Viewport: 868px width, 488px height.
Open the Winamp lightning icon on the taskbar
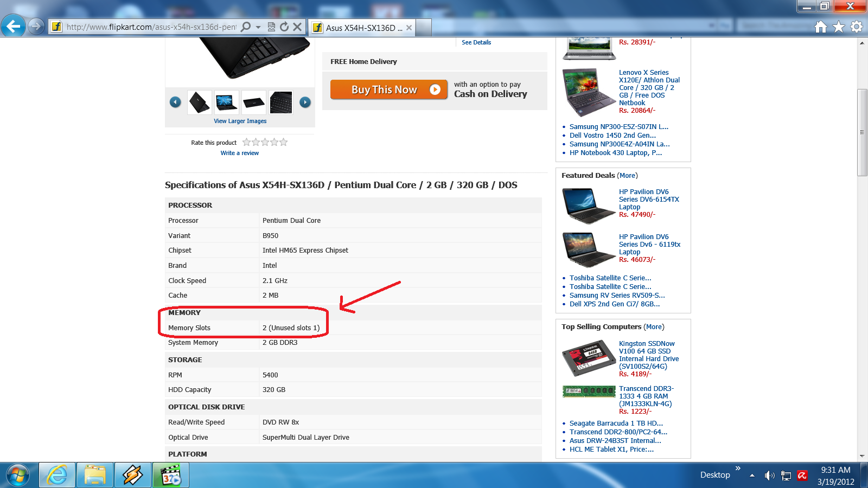pyautogui.click(x=133, y=476)
